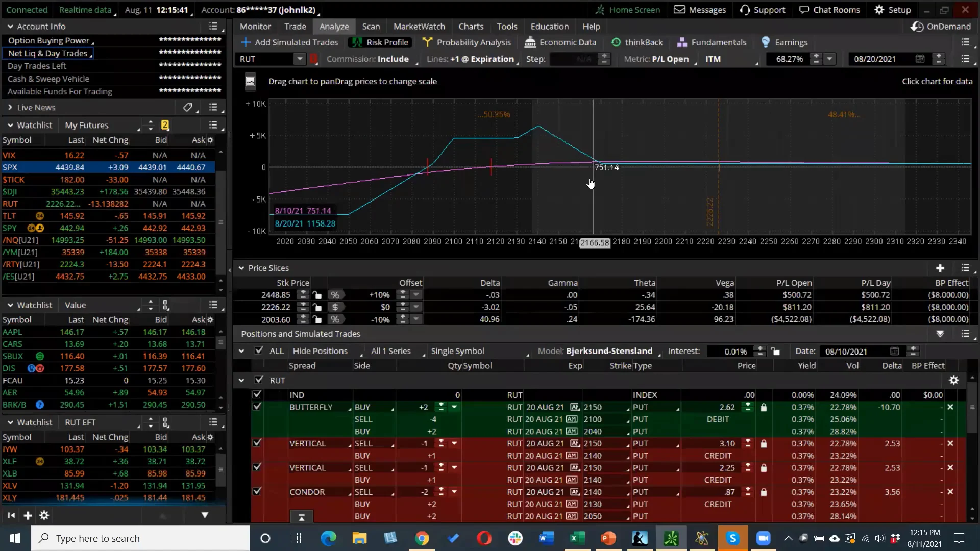Screen dimensions: 980x551
Task: Toggle the lock on the CONDOR price .87
Action: pyautogui.click(x=764, y=492)
